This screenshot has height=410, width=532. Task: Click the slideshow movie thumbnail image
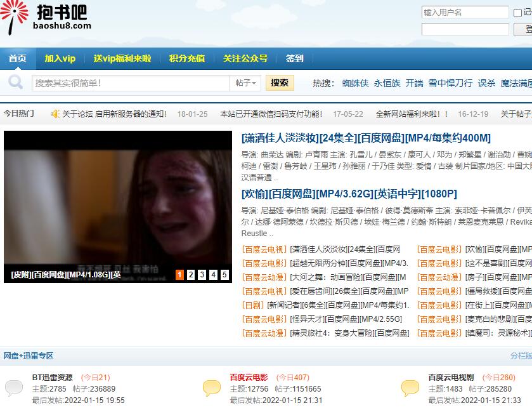(x=118, y=198)
